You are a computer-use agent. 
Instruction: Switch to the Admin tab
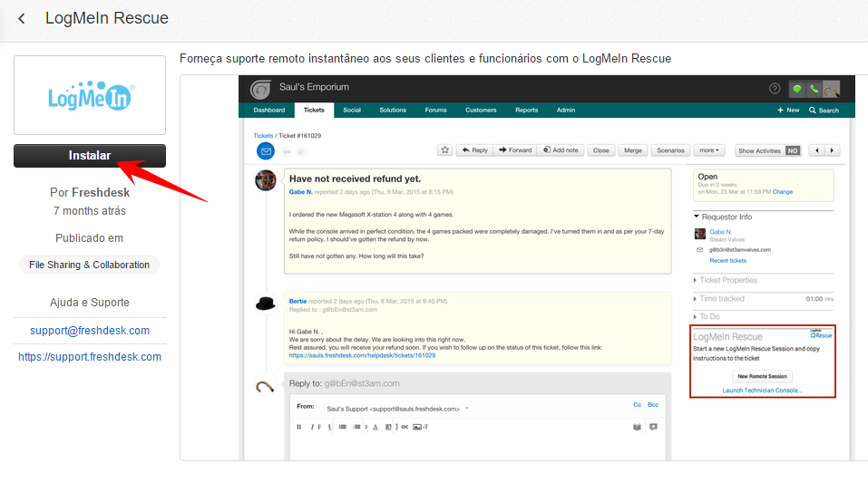pyautogui.click(x=566, y=110)
